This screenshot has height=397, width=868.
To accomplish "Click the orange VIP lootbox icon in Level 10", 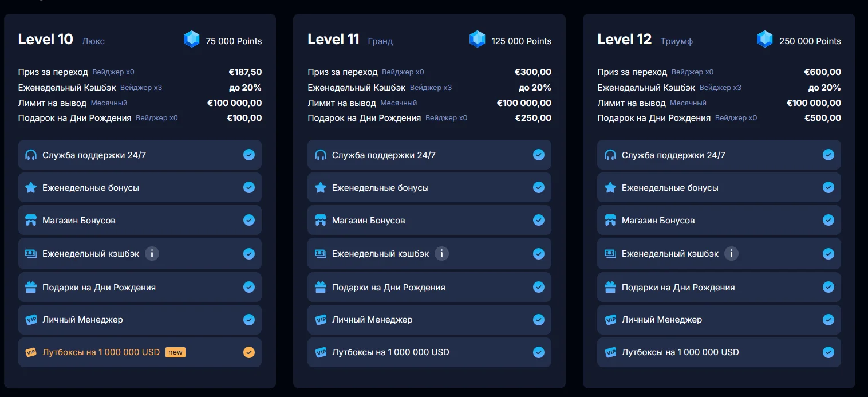I will pos(31,352).
